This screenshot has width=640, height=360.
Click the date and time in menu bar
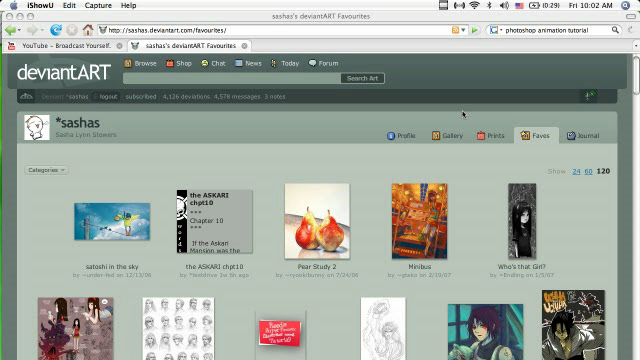(591, 5)
